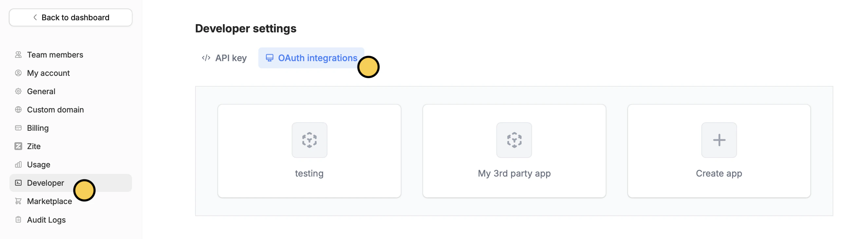Click the Create app label
Screen dimensions: 868x239
719,173
